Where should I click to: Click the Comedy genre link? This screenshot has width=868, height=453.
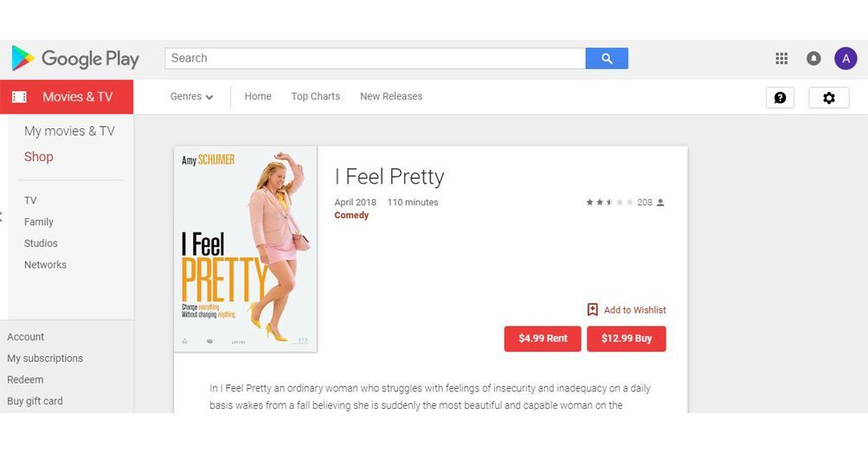(351, 216)
